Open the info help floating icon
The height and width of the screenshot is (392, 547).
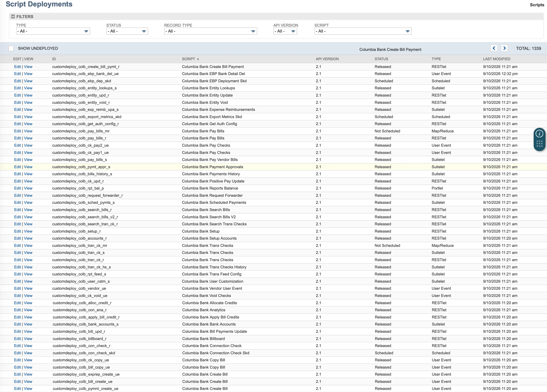click(539, 133)
